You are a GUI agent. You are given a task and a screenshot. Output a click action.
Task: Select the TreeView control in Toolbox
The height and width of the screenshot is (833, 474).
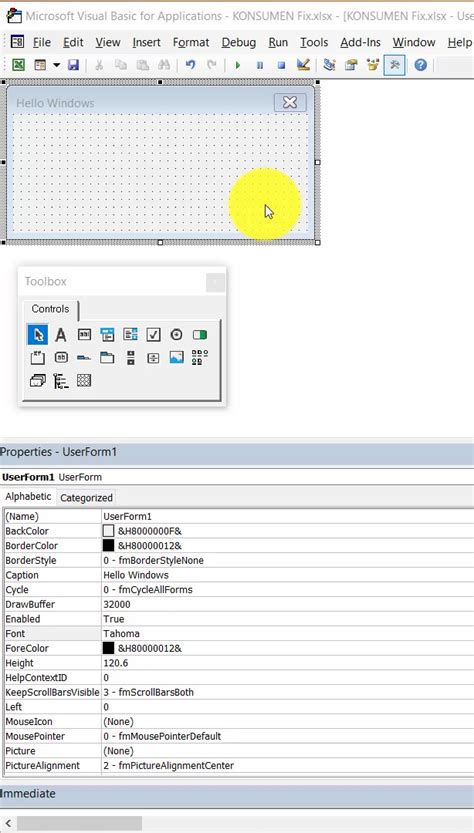click(61, 381)
